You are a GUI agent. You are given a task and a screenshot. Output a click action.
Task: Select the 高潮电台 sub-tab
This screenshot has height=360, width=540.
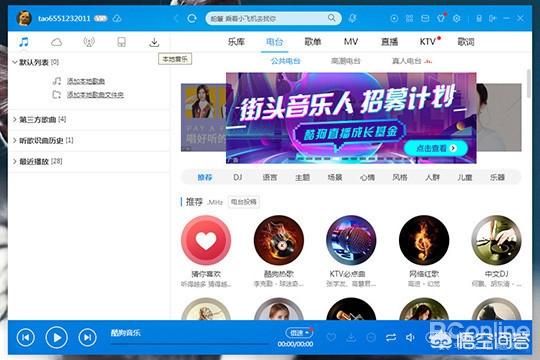click(x=345, y=61)
